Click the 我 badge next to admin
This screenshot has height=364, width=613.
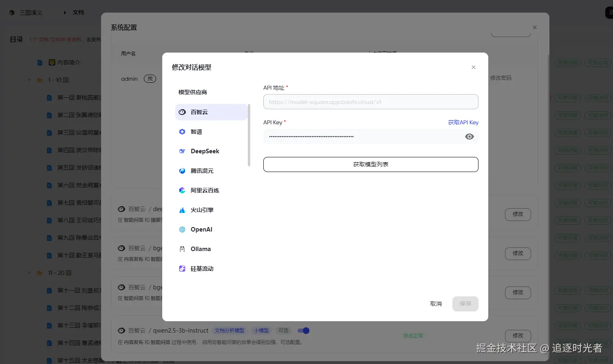click(x=150, y=79)
